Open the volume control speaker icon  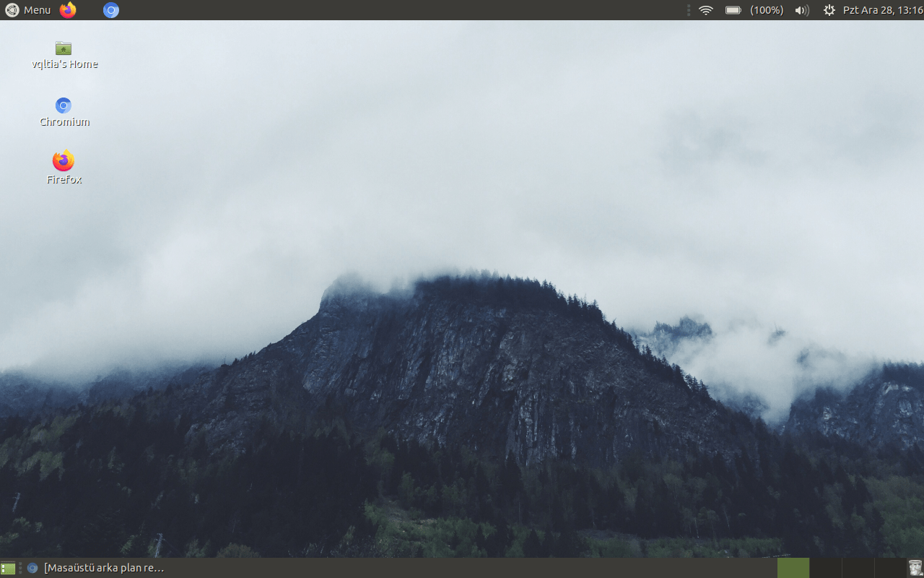tap(802, 10)
